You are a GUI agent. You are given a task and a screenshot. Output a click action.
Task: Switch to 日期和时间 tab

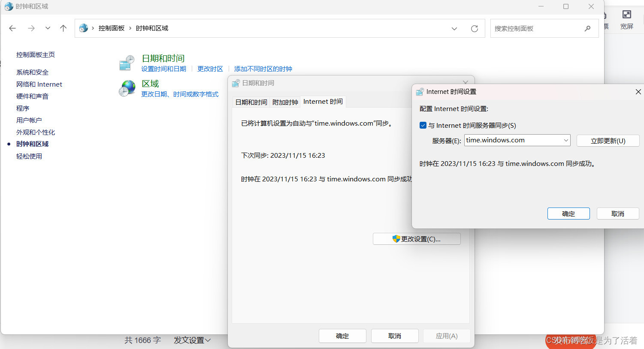(251, 102)
